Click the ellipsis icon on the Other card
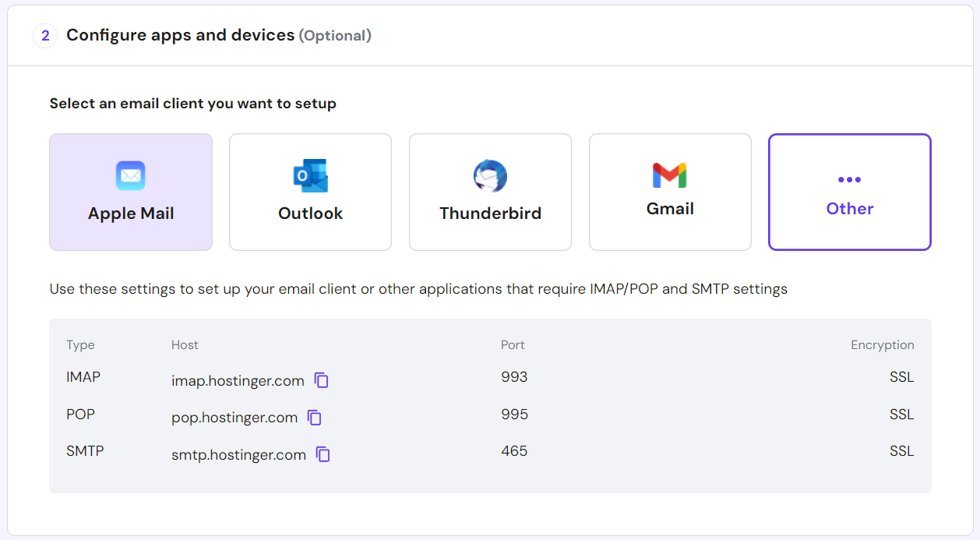 point(849,179)
